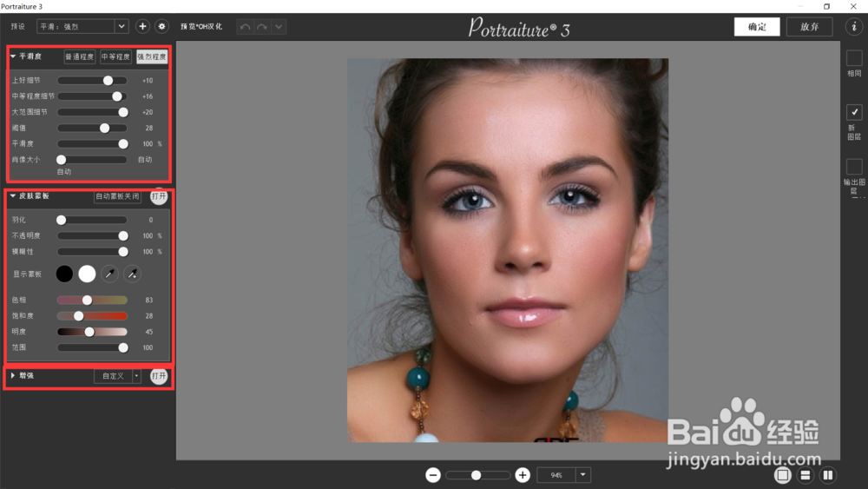868x489 pixels.
Task: Zoom out with the minus icon
Action: pos(433,475)
